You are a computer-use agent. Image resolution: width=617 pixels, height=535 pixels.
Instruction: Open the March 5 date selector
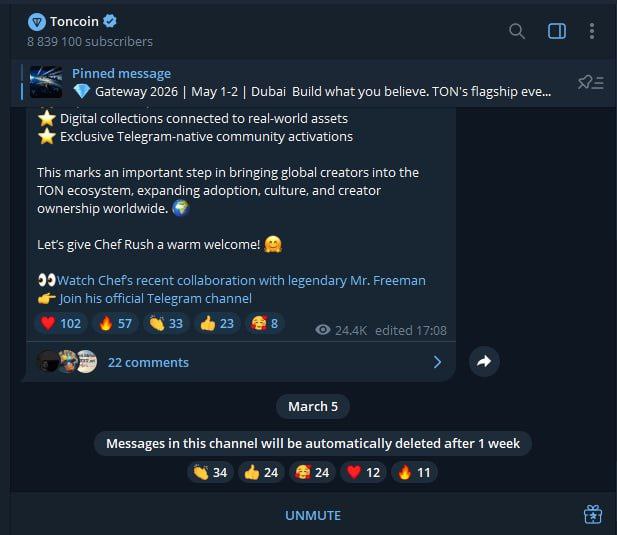click(313, 406)
